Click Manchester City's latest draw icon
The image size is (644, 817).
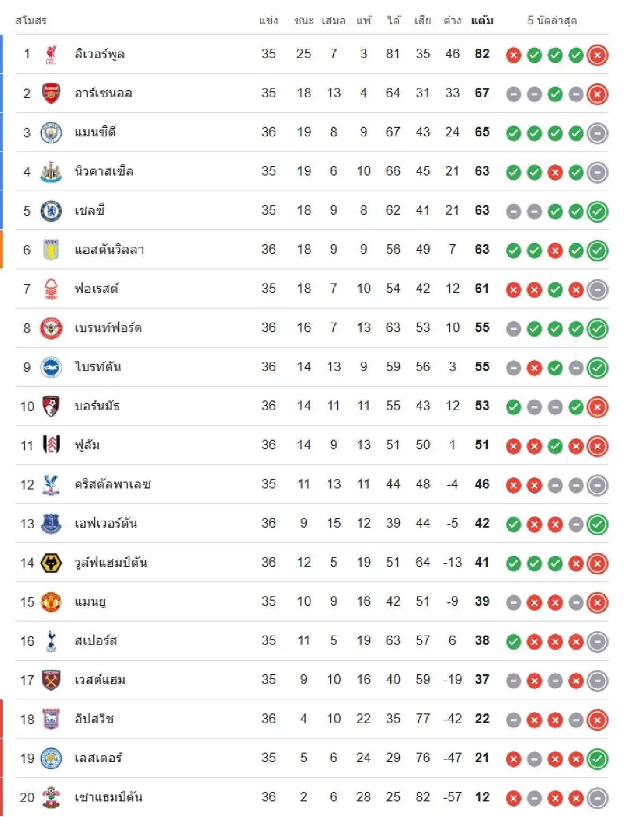pyautogui.click(x=597, y=133)
